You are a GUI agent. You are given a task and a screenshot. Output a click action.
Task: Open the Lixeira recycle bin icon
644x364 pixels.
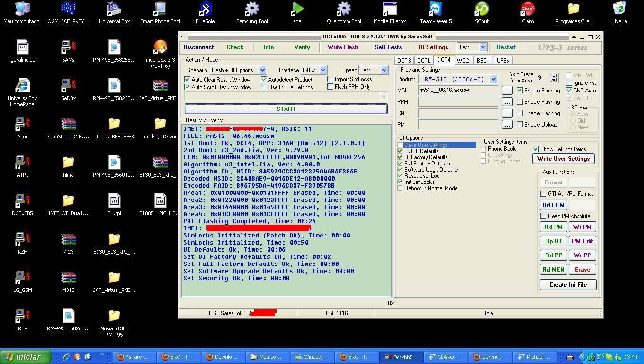coord(619,13)
